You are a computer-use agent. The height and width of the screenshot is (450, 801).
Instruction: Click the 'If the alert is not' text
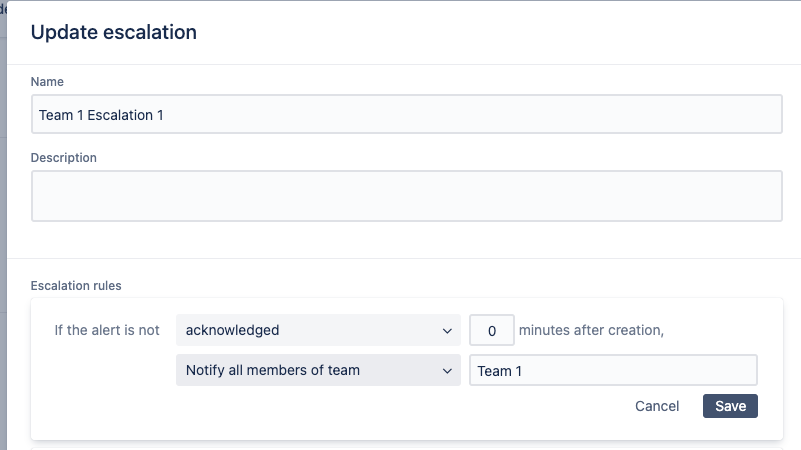[107, 330]
